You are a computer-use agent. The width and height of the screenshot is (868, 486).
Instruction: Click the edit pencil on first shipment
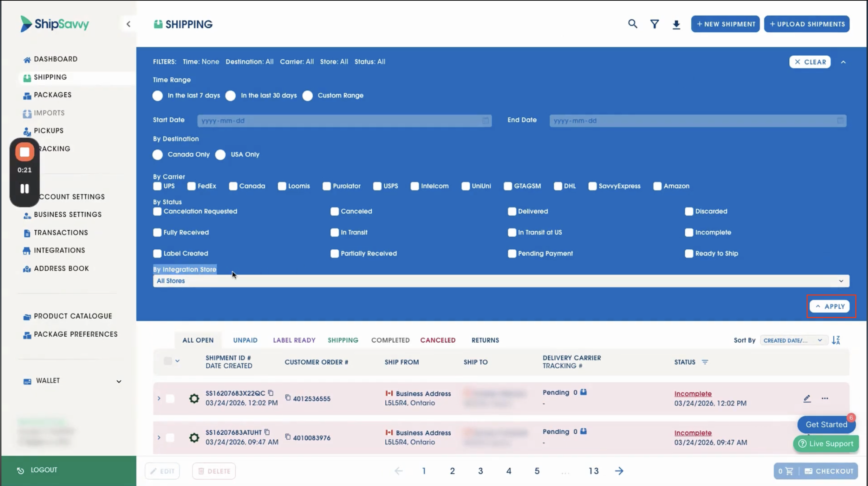point(807,398)
